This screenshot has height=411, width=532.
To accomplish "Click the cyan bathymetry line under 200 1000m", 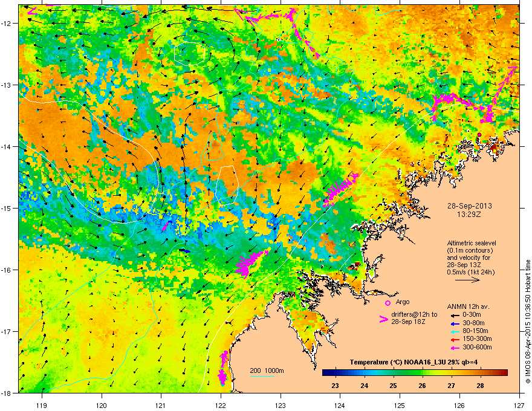I will [x=262, y=376].
